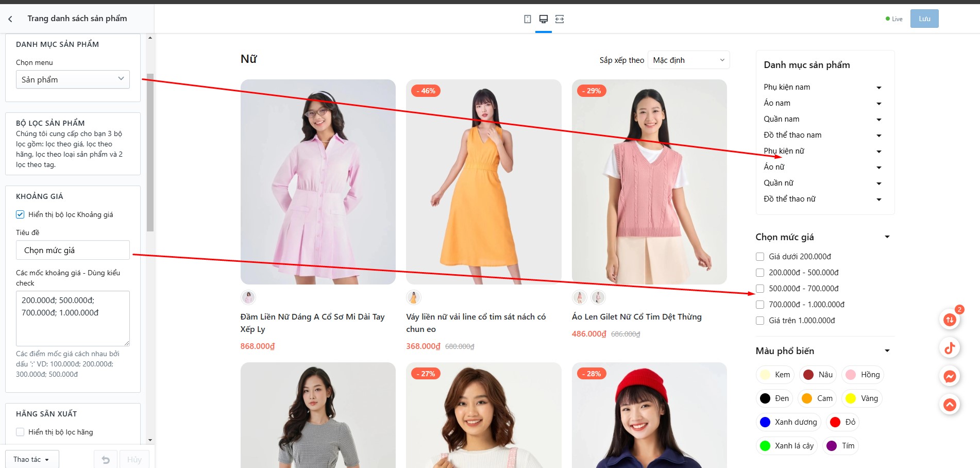Viewport: 980px width, 468px height.
Task: Expand 'Phụ kiện nữ' category arrow
Action: point(879,152)
